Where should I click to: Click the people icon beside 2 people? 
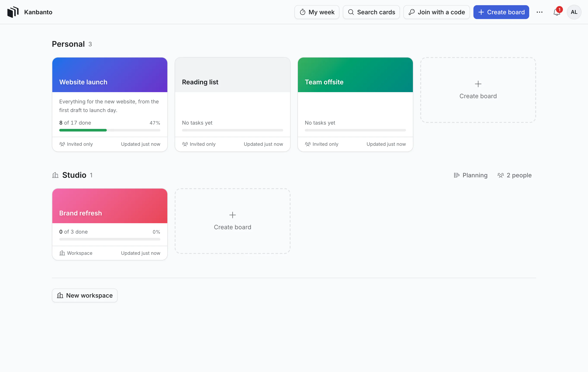click(501, 175)
